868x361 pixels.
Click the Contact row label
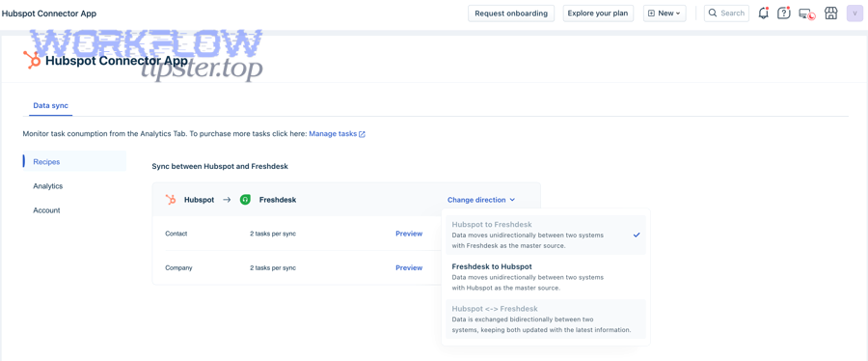coord(176,234)
